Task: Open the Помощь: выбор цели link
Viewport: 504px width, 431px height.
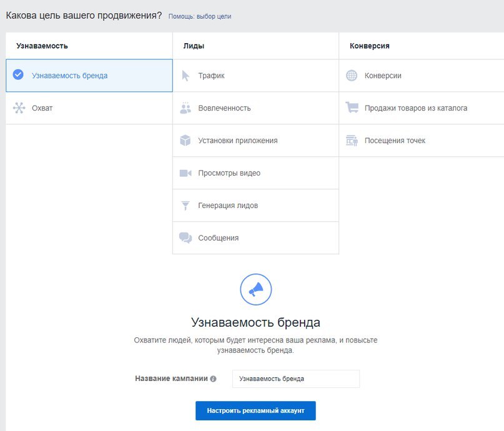Action: click(200, 16)
